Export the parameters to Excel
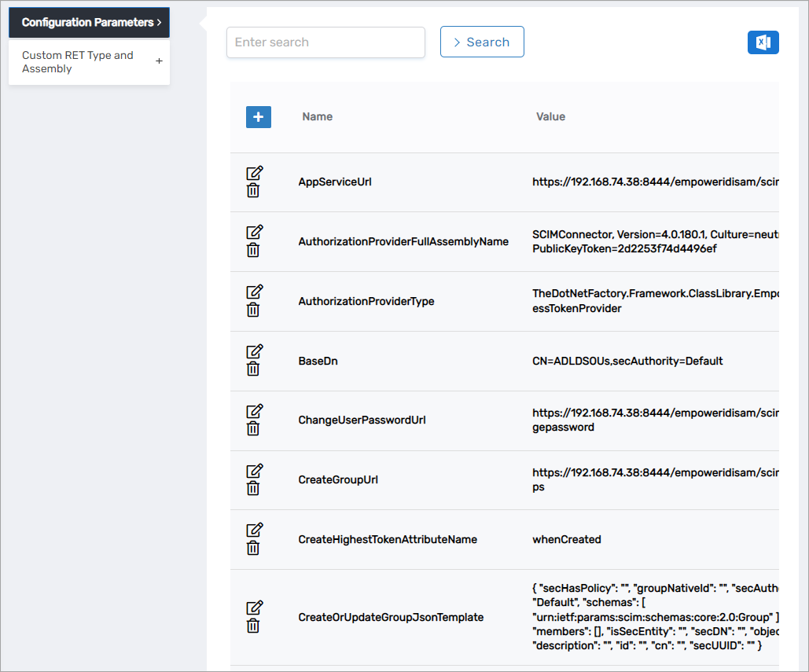This screenshot has height=672, width=809. click(x=763, y=42)
